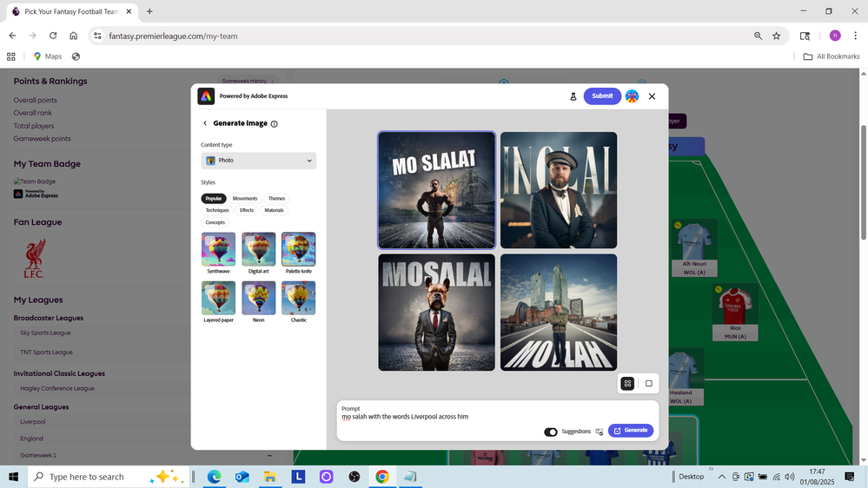Go to browser home page

(73, 36)
